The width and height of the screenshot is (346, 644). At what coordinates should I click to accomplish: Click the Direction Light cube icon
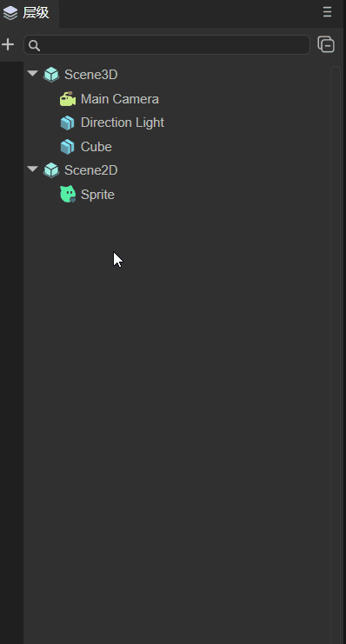click(x=68, y=123)
